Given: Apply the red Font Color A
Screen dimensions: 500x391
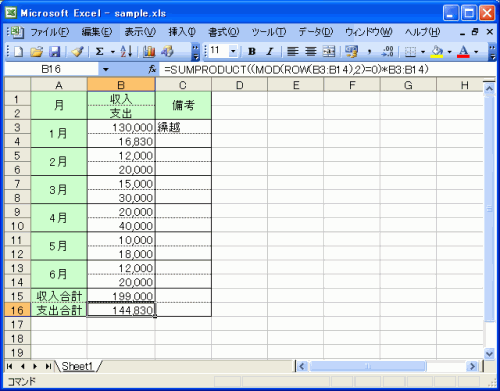Looking at the screenshot, I should pyautogui.click(x=463, y=52).
